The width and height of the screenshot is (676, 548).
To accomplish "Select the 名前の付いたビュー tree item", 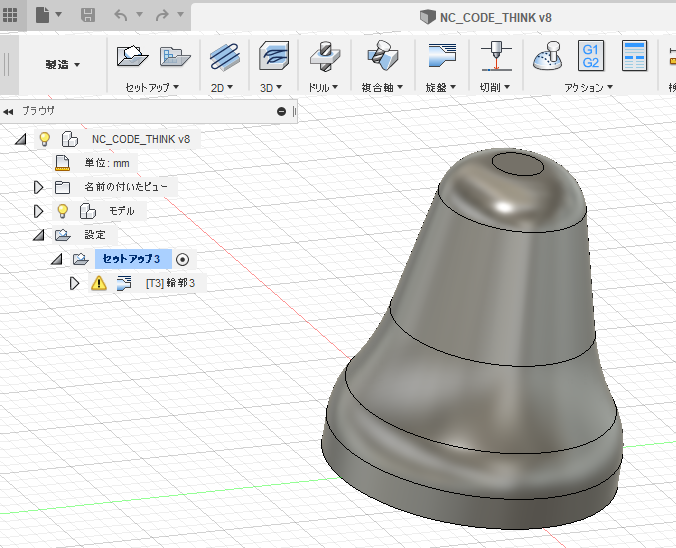I will [x=126, y=187].
